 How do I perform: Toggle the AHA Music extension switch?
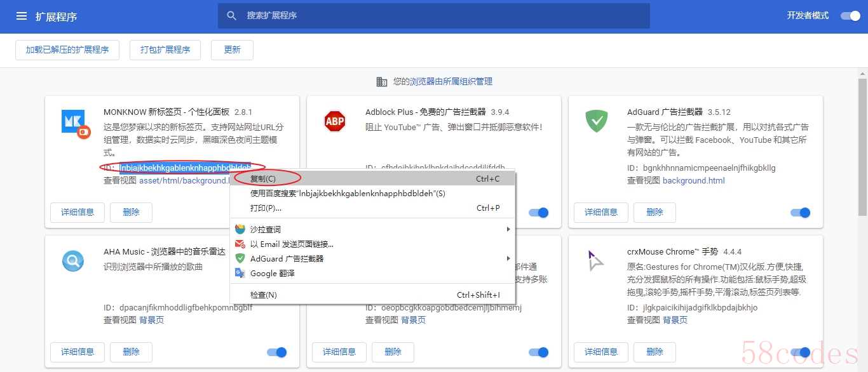click(x=276, y=352)
